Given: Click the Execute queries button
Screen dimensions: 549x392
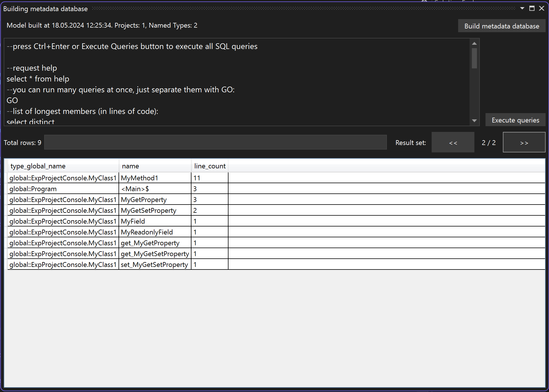Looking at the screenshot, I should coord(515,120).
